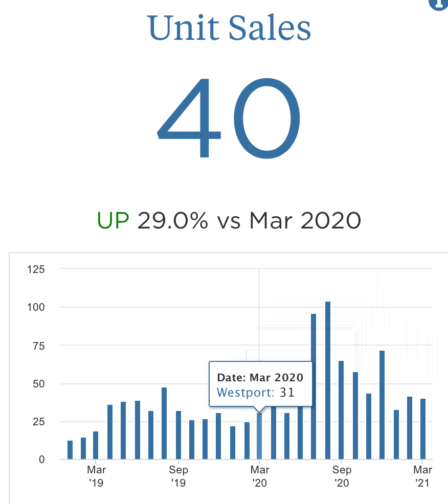
Task: Click the Sep '20 x-axis label
Action: click(342, 476)
